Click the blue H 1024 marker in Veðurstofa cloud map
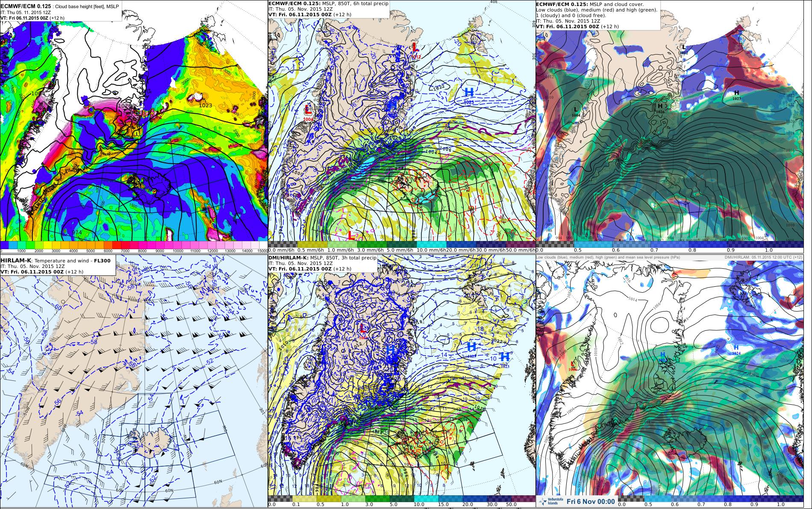812x509 pixels. 736,350
